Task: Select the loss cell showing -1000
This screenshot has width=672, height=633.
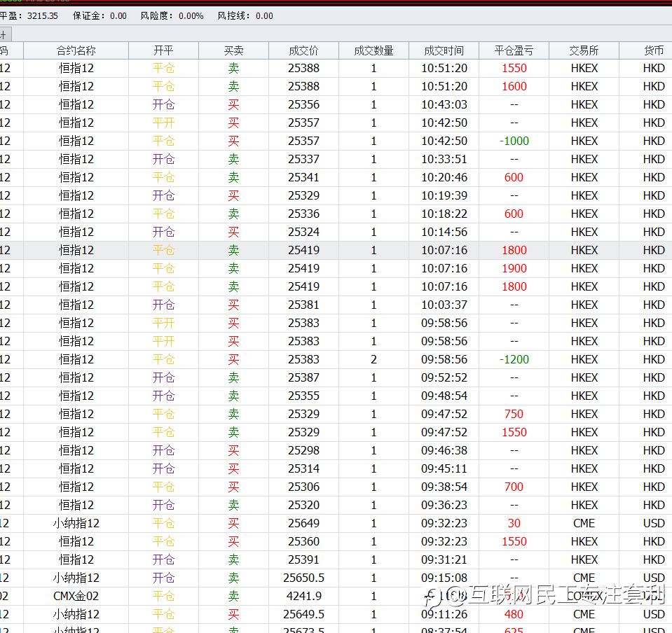Action: 514,141
